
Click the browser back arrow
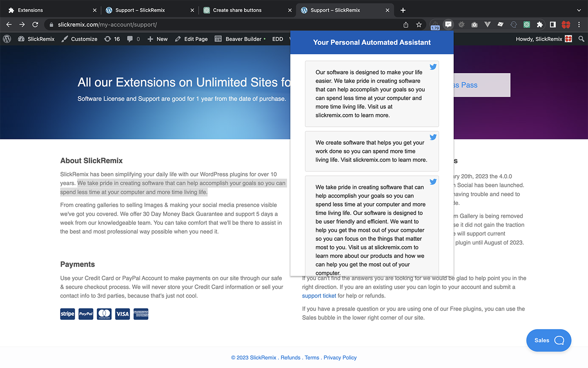coord(9,25)
